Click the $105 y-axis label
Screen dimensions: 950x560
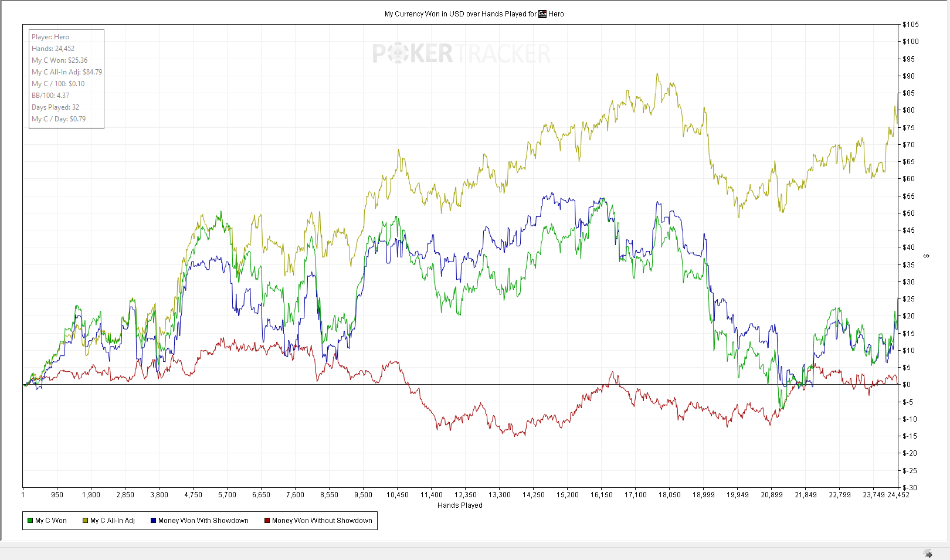pyautogui.click(x=911, y=25)
